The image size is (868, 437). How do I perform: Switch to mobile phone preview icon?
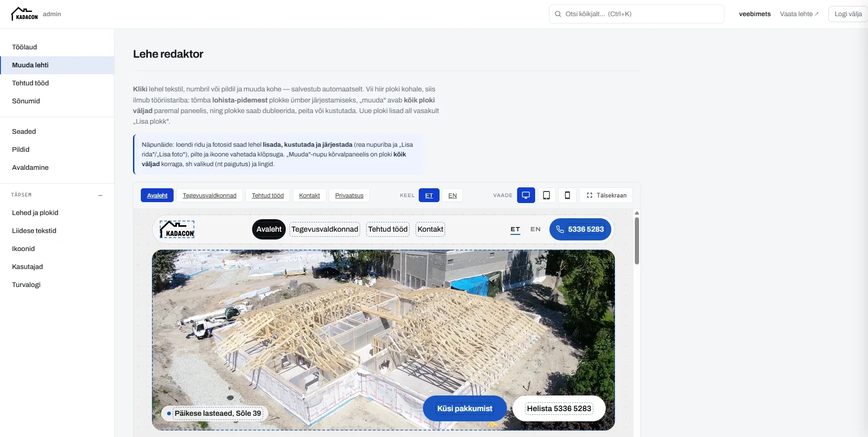coord(567,195)
